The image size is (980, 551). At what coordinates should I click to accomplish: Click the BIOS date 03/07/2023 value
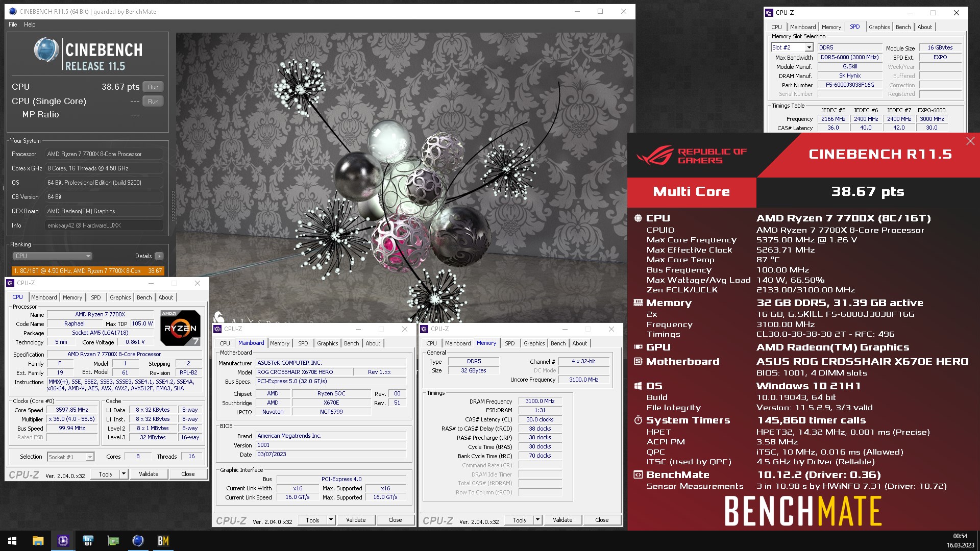point(331,455)
